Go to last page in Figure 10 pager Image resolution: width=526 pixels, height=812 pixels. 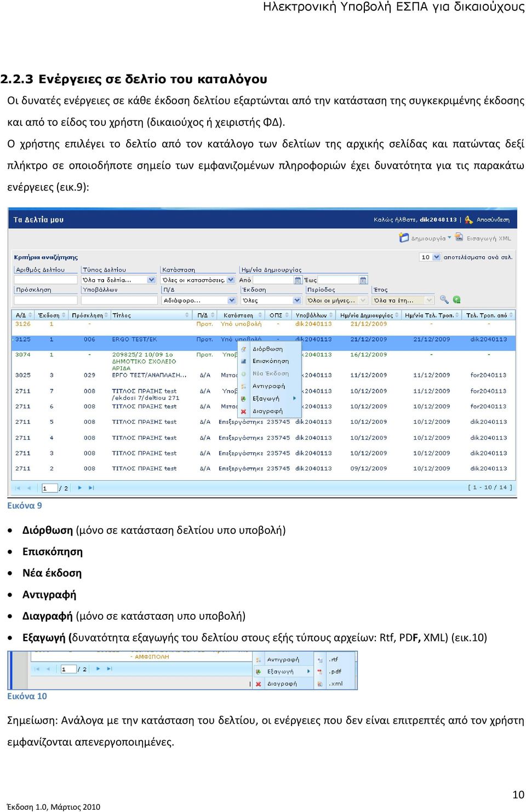pos(109,669)
